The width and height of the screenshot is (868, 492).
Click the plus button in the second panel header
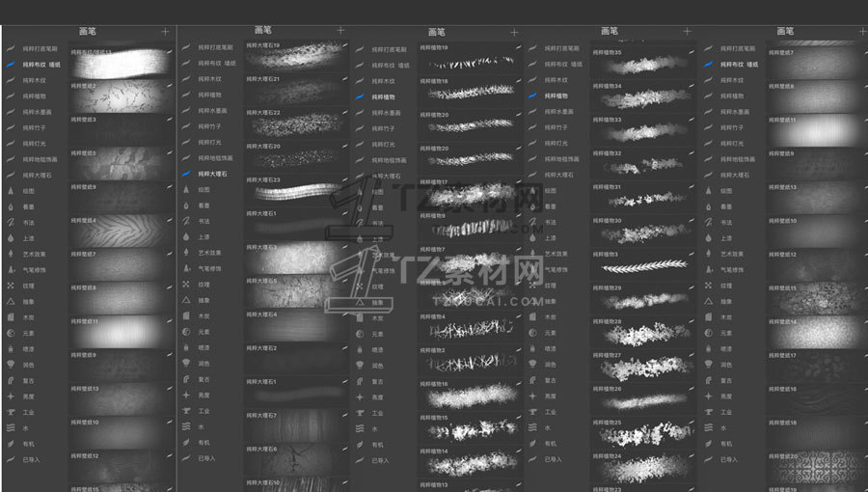point(340,30)
